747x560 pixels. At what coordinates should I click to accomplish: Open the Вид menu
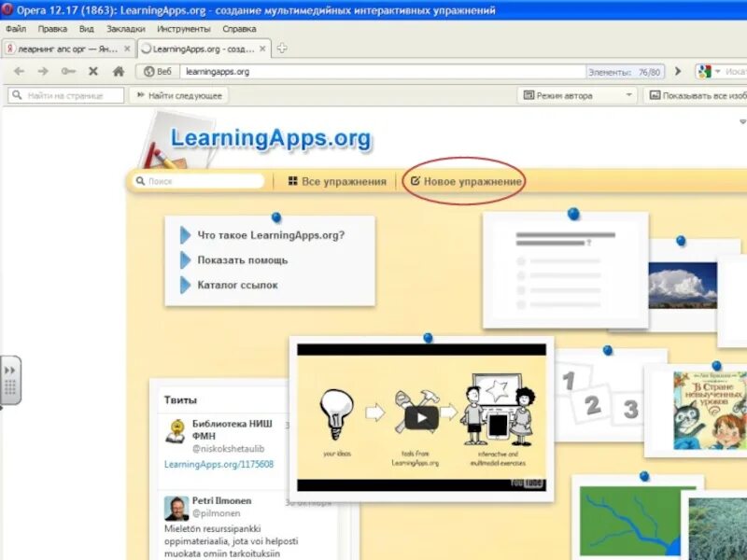pyautogui.click(x=86, y=29)
